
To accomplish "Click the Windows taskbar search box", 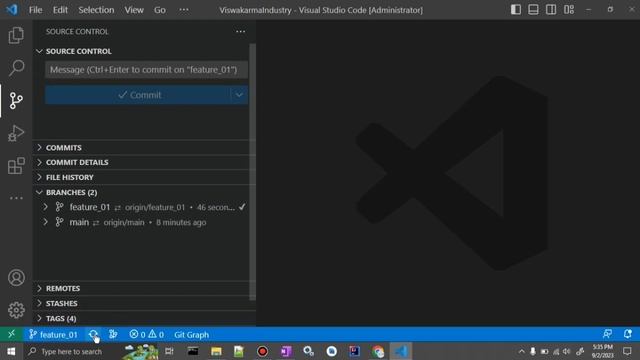I will 72,351.
